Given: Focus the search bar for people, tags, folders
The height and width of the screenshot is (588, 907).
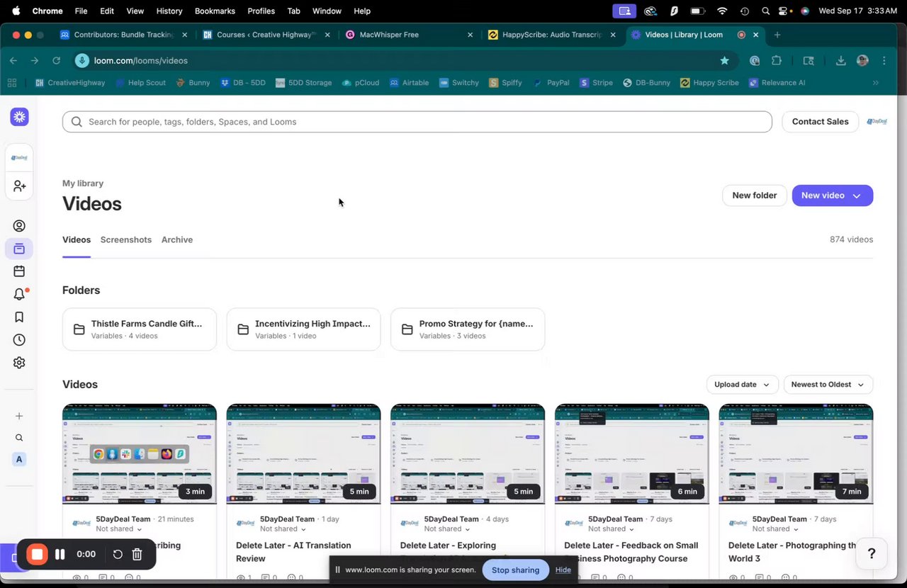Looking at the screenshot, I should (417, 122).
